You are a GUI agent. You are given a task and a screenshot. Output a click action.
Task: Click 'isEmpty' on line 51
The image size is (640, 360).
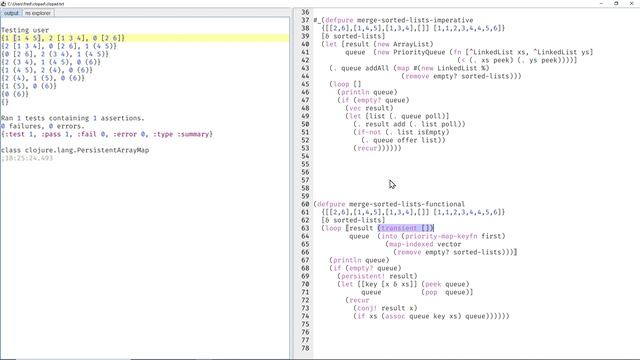click(431, 132)
